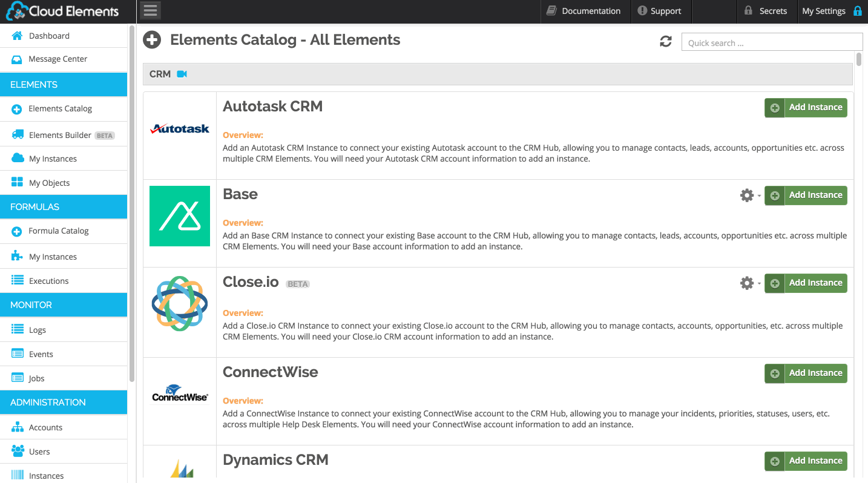Click the refresh icon beside Quick search

(x=666, y=42)
